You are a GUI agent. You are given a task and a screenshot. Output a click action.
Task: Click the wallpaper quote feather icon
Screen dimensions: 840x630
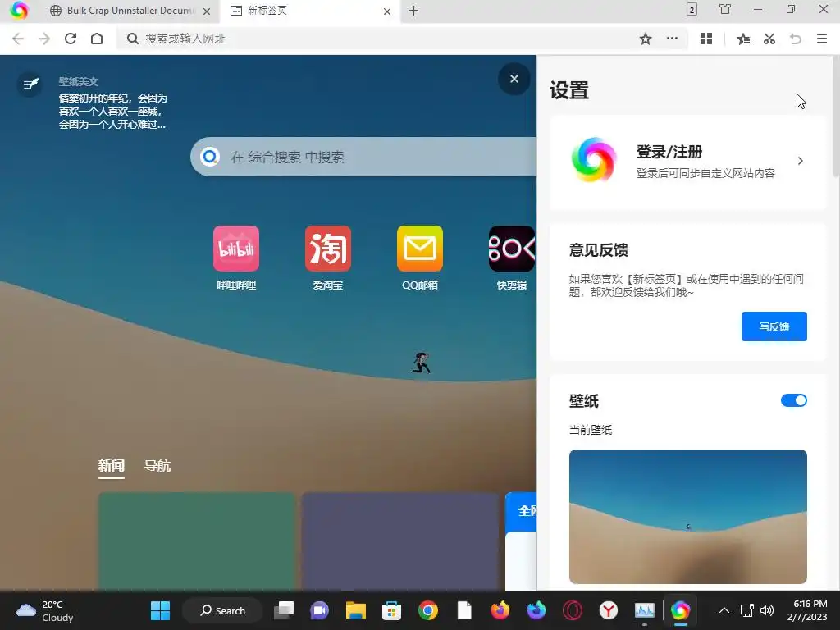click(x=30, y=84)
